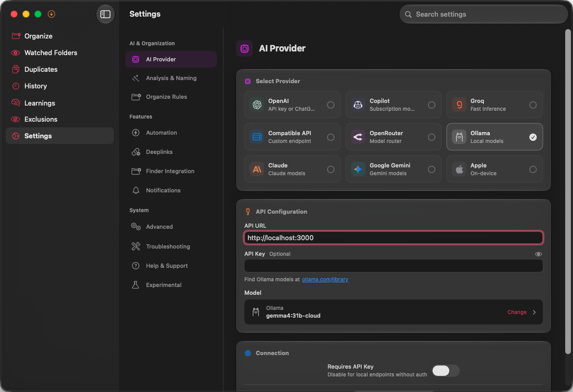This screenshot has height=392, width=573.
Task: Click the Finder Integration folder icon
Action: (x=136, y=171)
